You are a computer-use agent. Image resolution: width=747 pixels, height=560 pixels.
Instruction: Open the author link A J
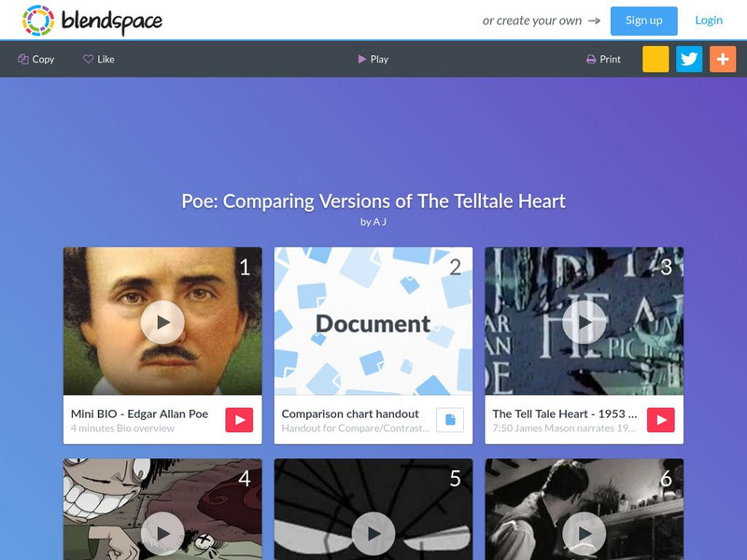(x=380, y=222)
